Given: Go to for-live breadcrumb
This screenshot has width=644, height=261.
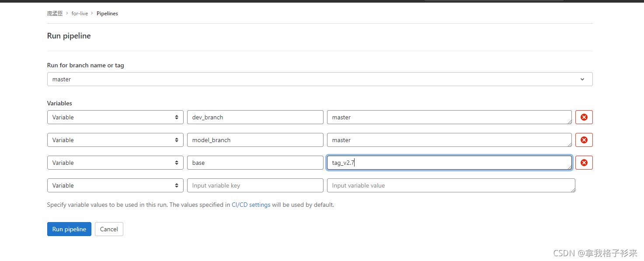Looking at the screenshot, I should click(x=80, y=14).
